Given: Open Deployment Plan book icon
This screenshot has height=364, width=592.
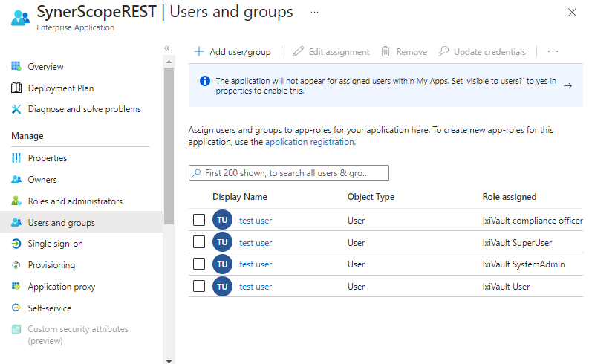Looking at the screenshot, I should (16, 88).
